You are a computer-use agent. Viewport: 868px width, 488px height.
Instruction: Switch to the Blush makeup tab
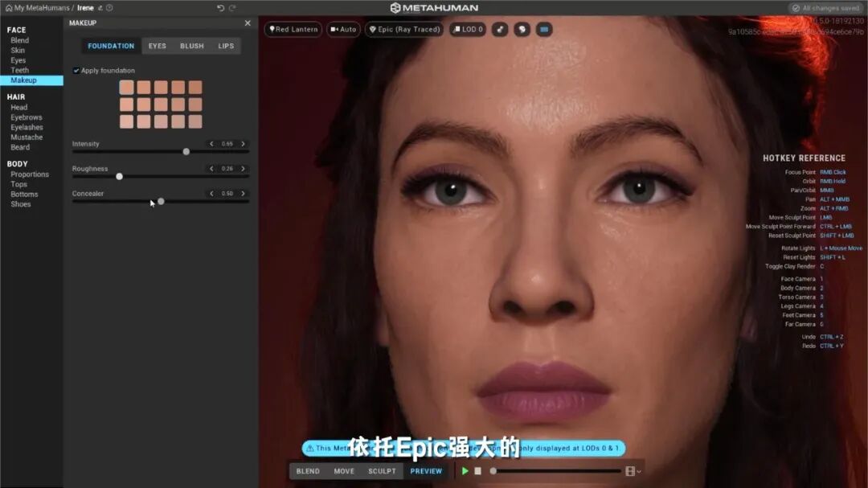tap(192, 46)
